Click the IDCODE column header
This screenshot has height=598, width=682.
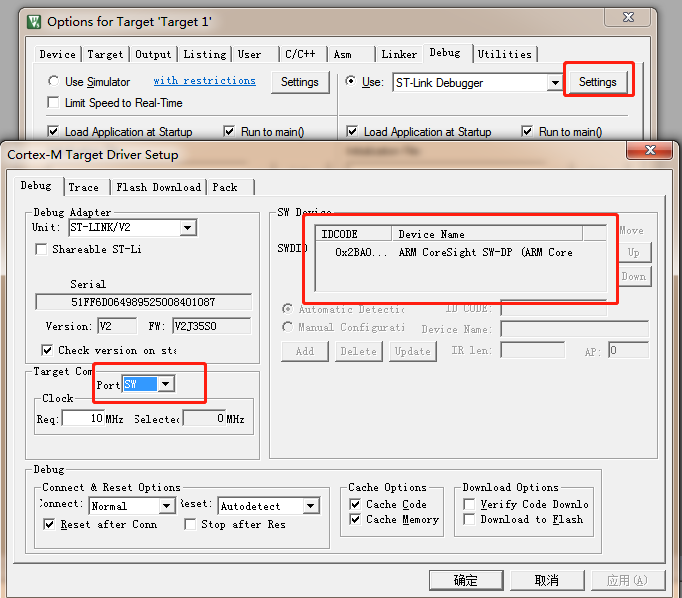click(354, 234)
